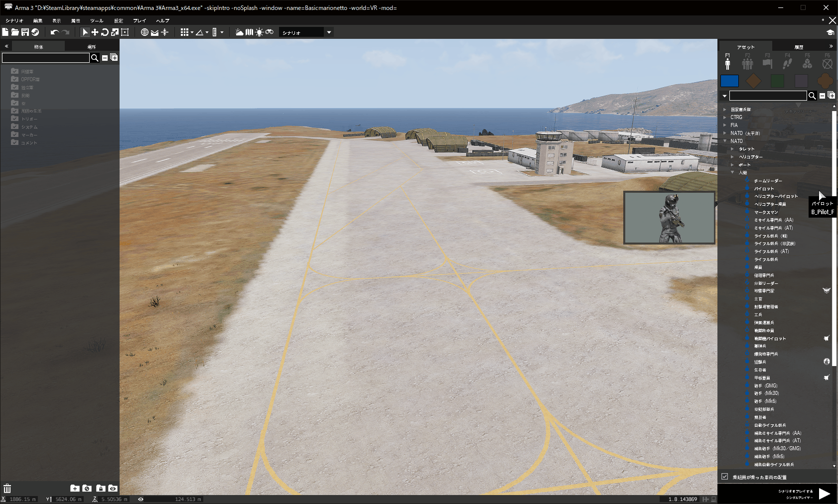Collapse the NATO faction tree
This screenshot has width=838, height=504.
(x=725, y=141)
